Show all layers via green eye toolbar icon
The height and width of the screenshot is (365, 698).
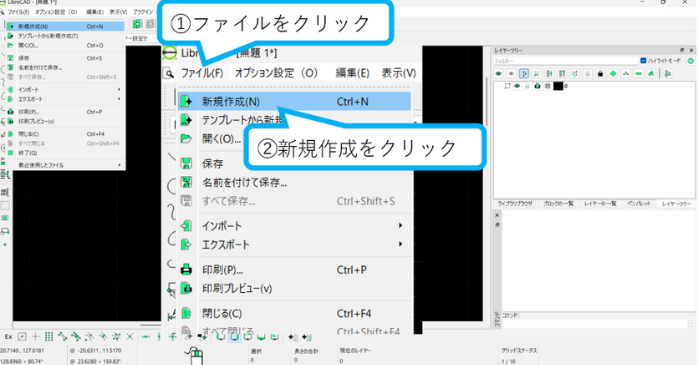pos(499,73)
